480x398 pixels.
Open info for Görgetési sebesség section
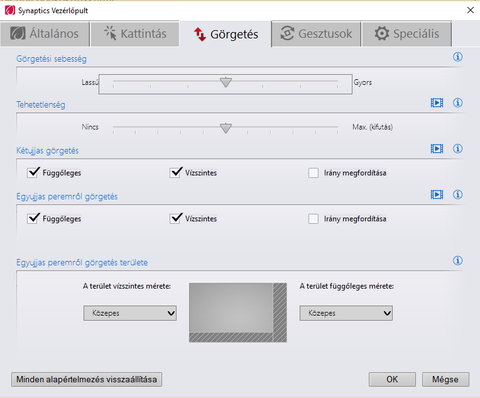tap(458, 57)
